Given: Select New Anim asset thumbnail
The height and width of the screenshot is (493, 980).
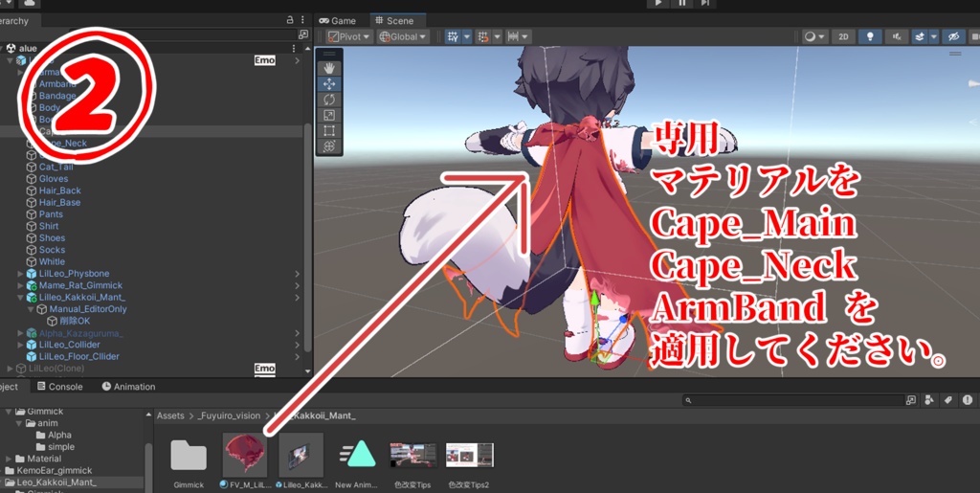Looking at the screenshot, I should [358, 455].
